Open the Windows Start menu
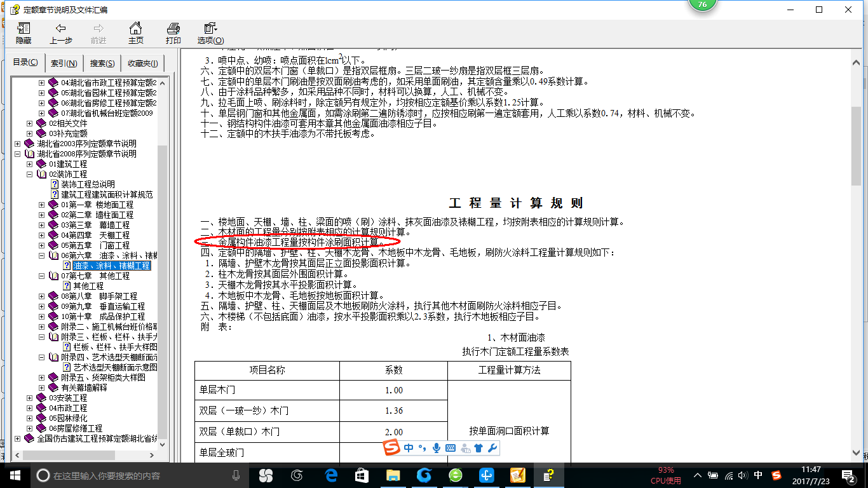868x488 pixels. pyautogui.click(x=15, y=475)
